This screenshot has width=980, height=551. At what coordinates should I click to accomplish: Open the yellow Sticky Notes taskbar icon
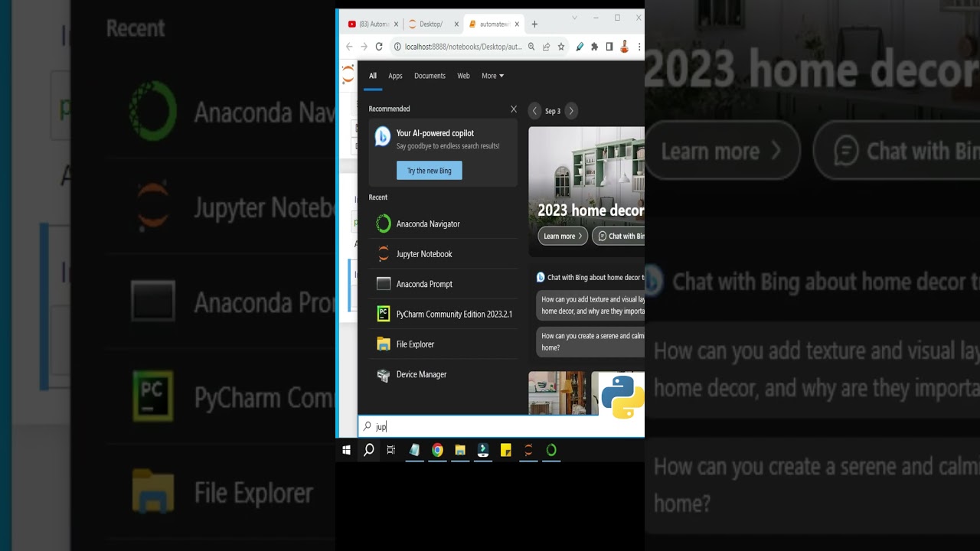[505, 450]
